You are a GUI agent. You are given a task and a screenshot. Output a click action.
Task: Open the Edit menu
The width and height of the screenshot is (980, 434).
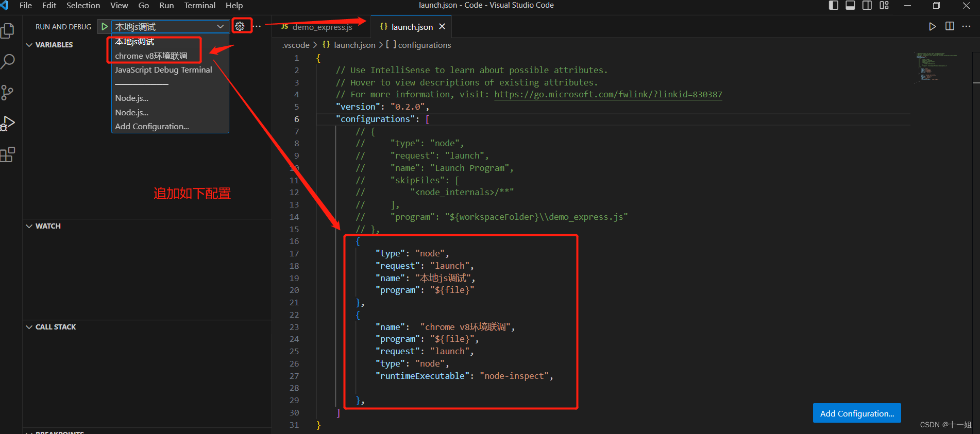click(49, 5)
